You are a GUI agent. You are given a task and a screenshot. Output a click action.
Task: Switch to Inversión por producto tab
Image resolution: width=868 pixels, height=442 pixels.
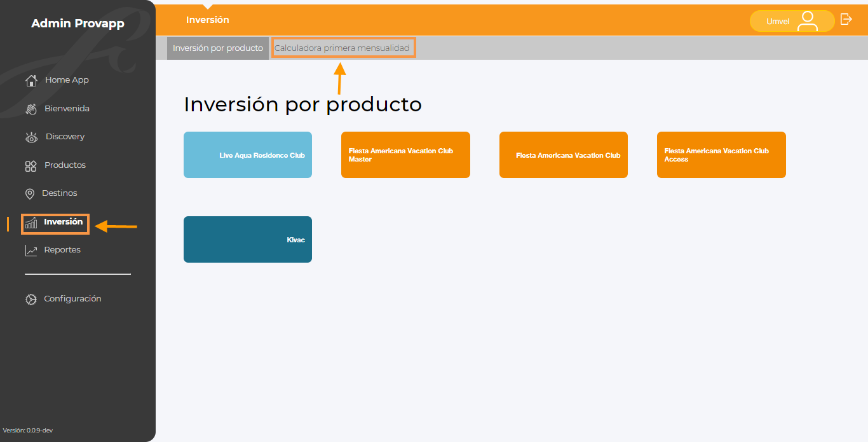(x=218, y=48)
